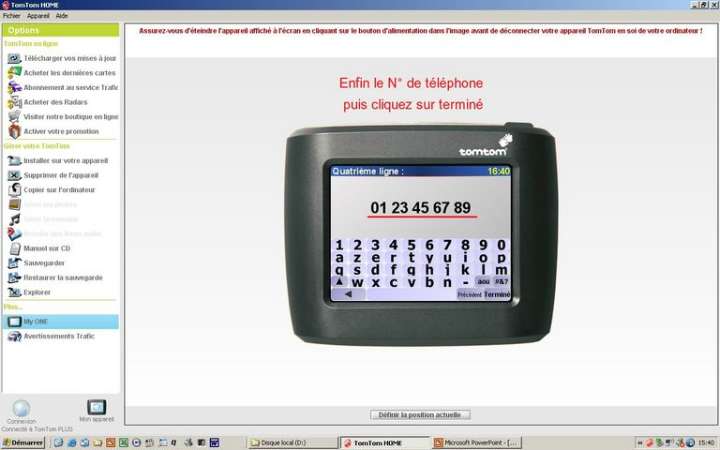This screenshot has height=450, width=720.
Task: Click the Mon appareil device icon
Action: pos(96,407)
